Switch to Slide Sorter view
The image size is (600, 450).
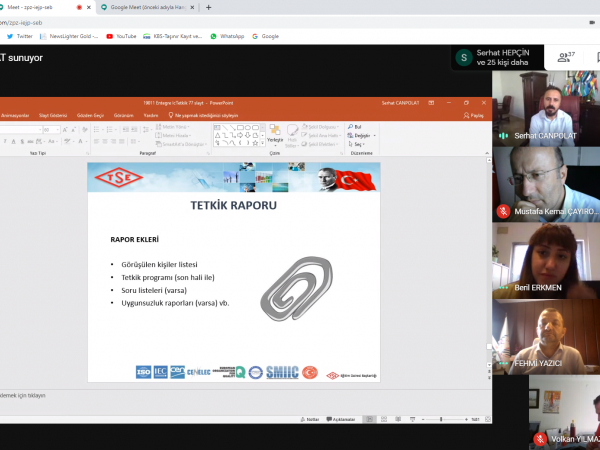click(x=384, y=419)
